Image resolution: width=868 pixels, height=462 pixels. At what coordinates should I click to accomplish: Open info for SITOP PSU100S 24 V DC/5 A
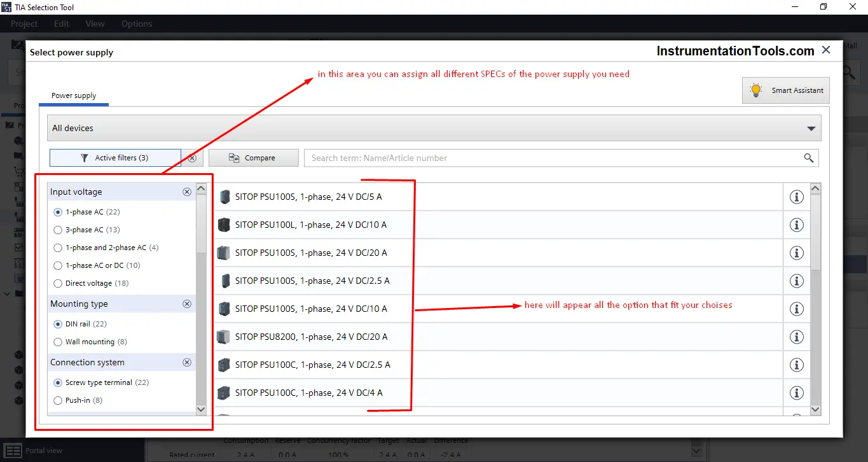pyautogui.click(x=796, y=197)
